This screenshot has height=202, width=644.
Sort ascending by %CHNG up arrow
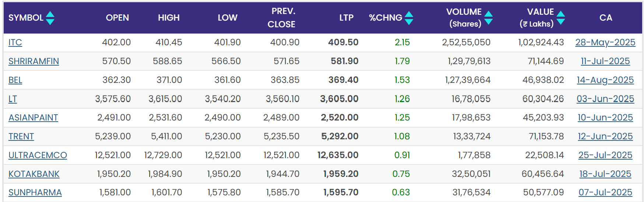click(409, 14)
